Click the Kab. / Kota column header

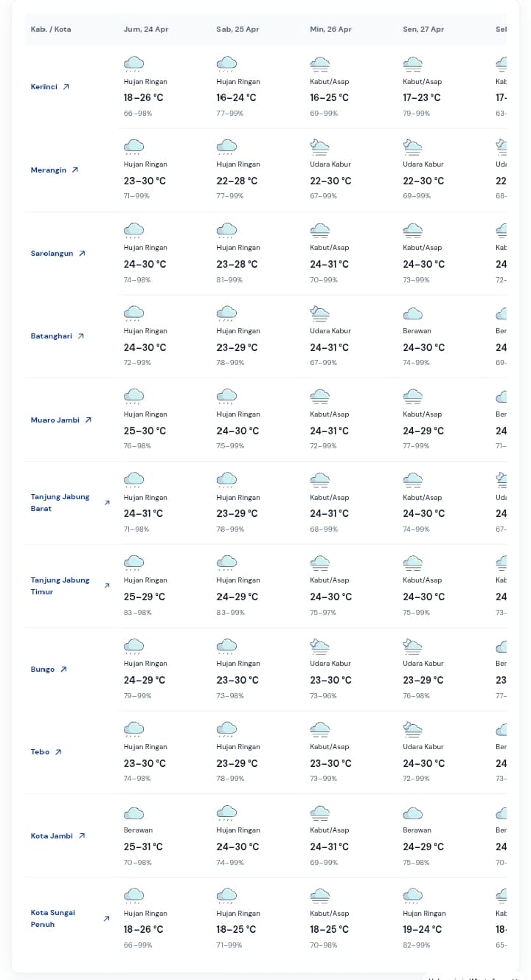(x=51, y=29)
